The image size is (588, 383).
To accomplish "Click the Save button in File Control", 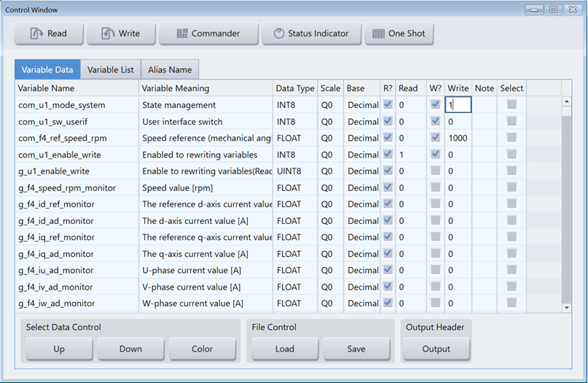I will (356, 349).
